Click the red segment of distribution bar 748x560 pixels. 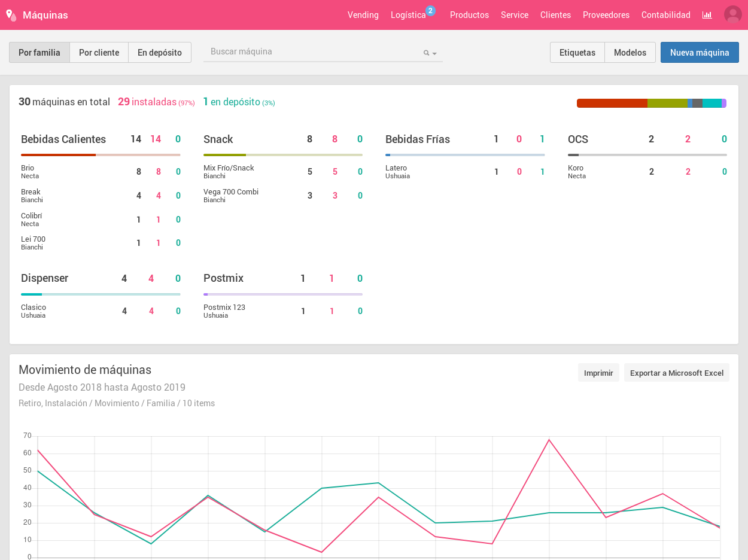pyautogui.click(x=612, y=103)
